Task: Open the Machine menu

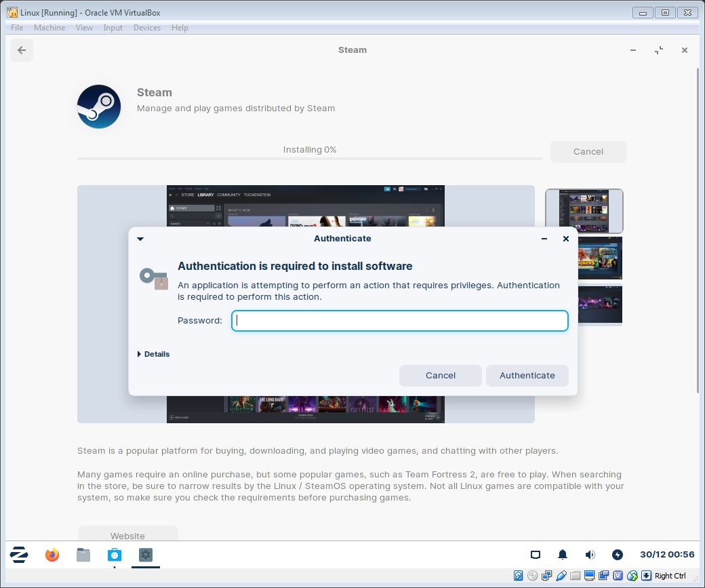Action: click(49, 28)
